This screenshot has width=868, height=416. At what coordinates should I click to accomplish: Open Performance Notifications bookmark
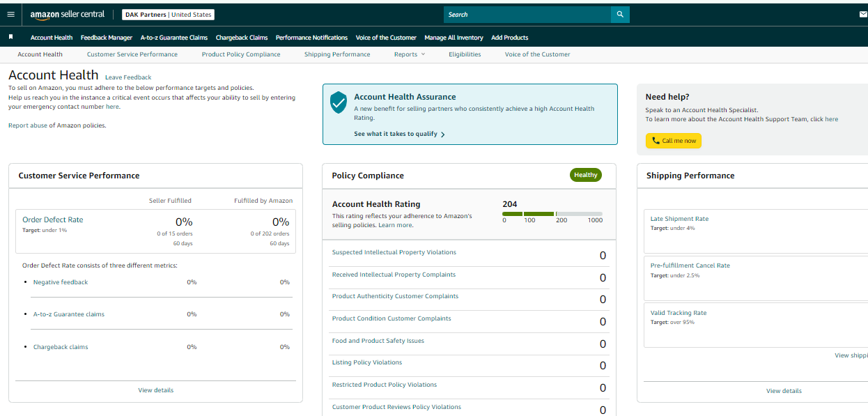(311, 38)
